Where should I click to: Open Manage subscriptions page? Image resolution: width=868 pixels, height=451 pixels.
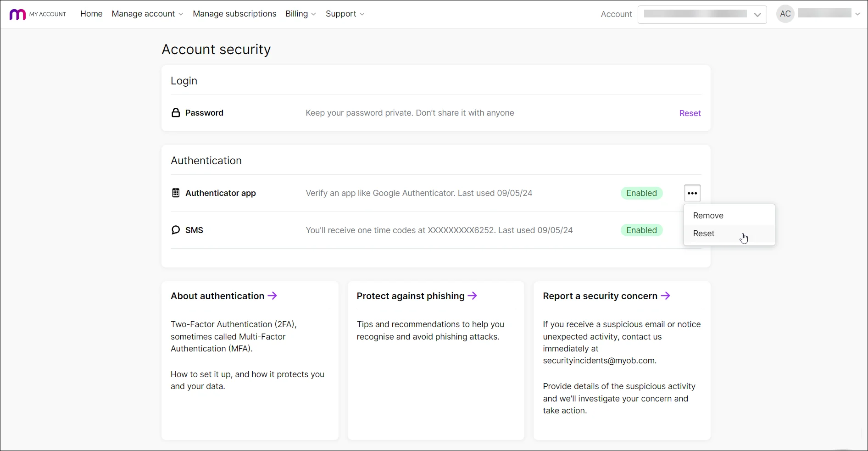(x=234, y=14)
